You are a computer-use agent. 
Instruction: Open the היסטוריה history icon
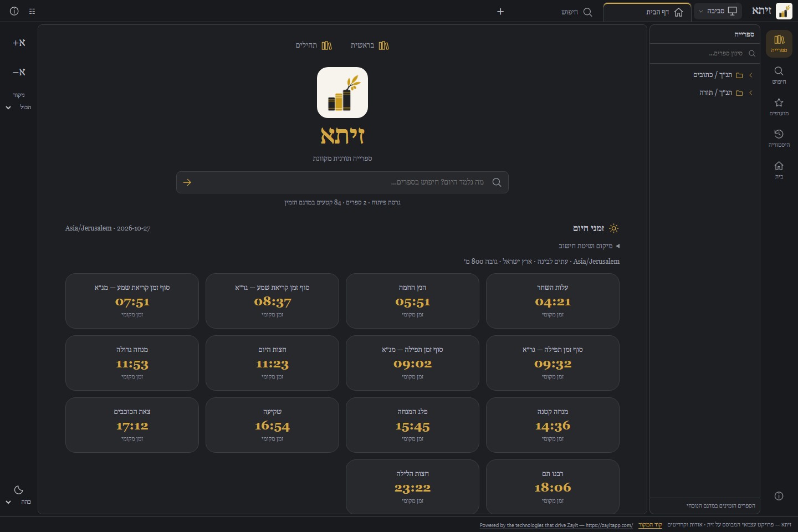779,138
